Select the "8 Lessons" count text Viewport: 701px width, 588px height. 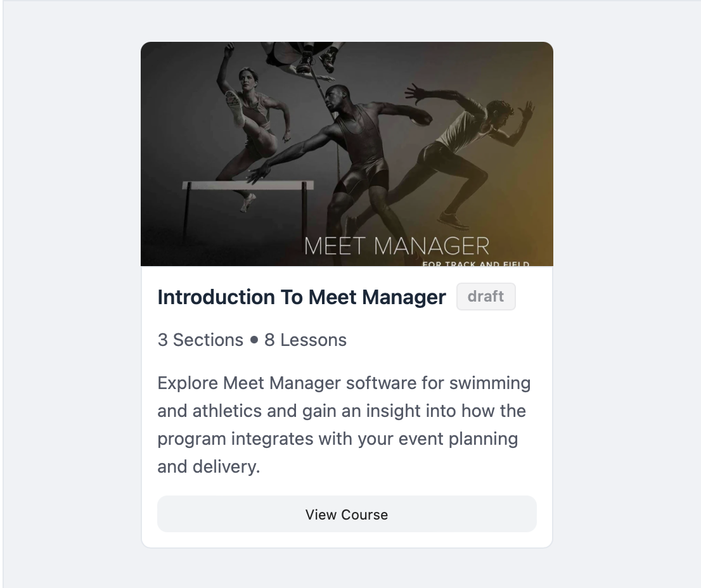(x=305, y=340)
